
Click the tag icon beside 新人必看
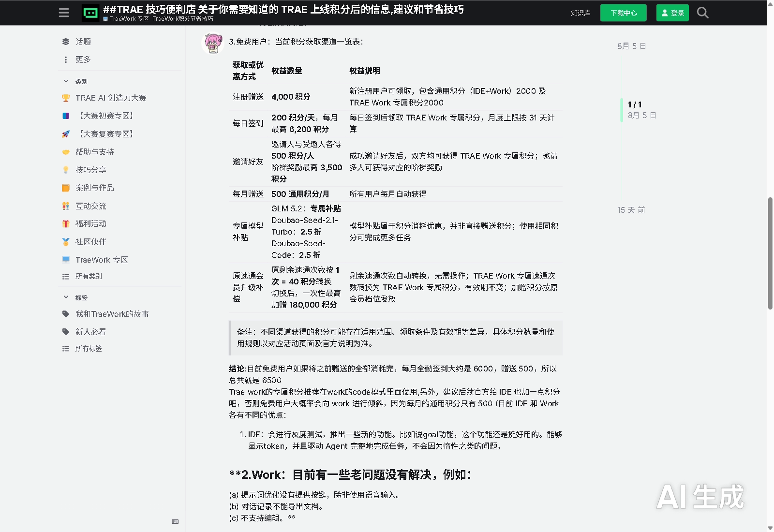coord(66,332)
